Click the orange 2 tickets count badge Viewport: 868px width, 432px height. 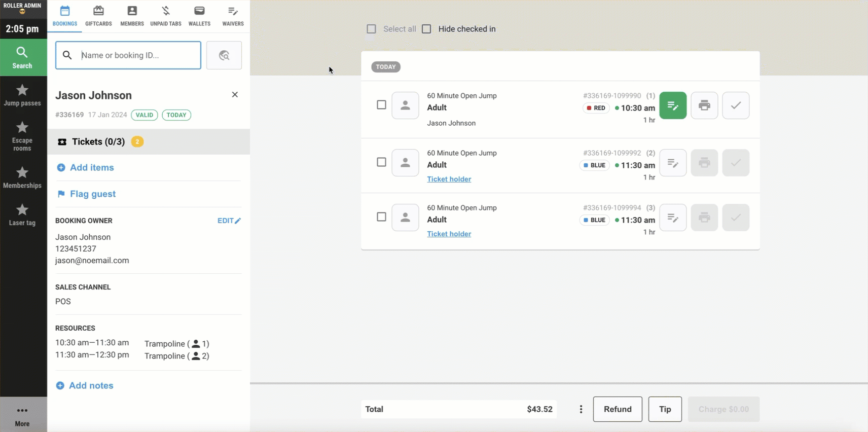click(137, 142)
